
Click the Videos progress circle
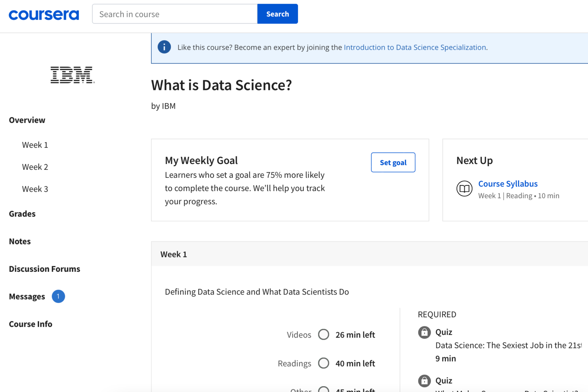pyautogui.click(x=323, y=334)
